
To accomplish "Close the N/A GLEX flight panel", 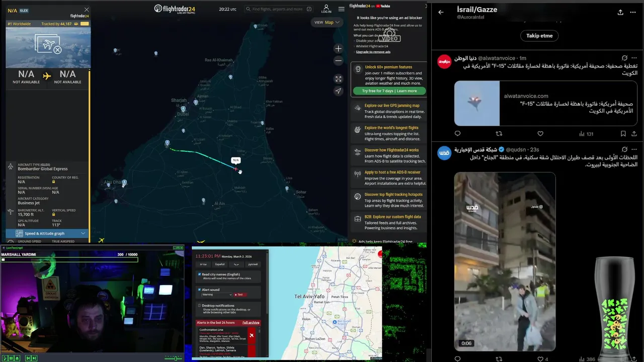I will 87,10.
